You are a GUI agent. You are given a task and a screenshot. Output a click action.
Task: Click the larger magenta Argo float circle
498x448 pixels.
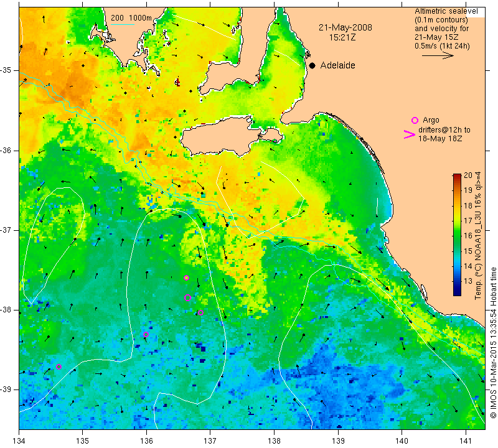pyautogui.click(x=187, y=298)
